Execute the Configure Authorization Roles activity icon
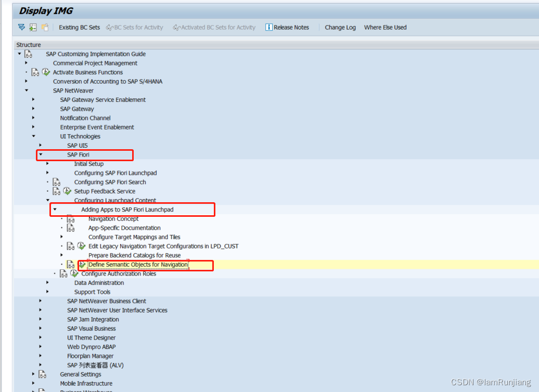The image size is (539, 392). pos(73,273)
